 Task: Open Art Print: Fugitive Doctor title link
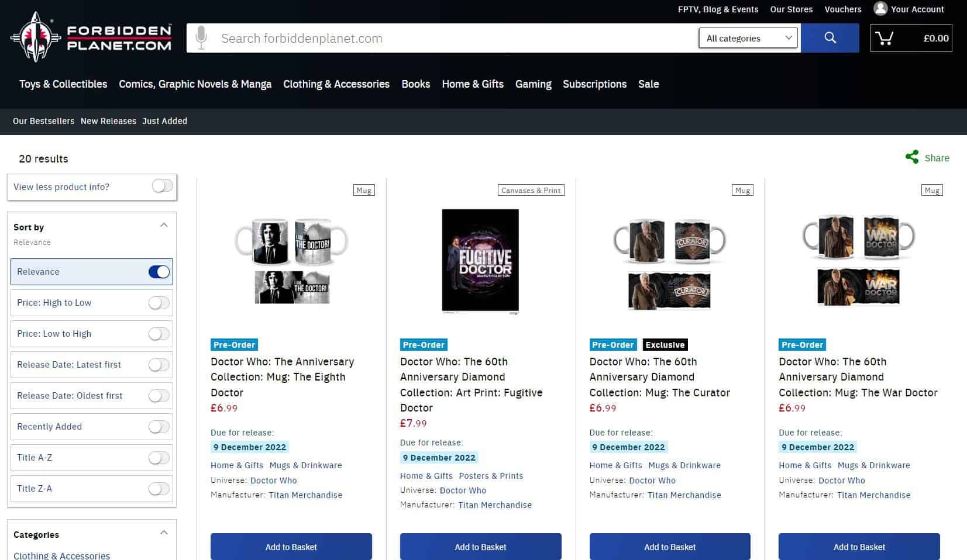[472, 385]
